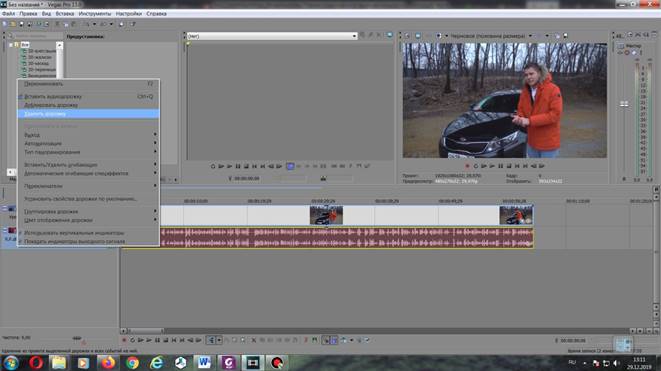Choose Insert audio track (Ctrl+Q)
661x371 pixels.
(88, 97)
